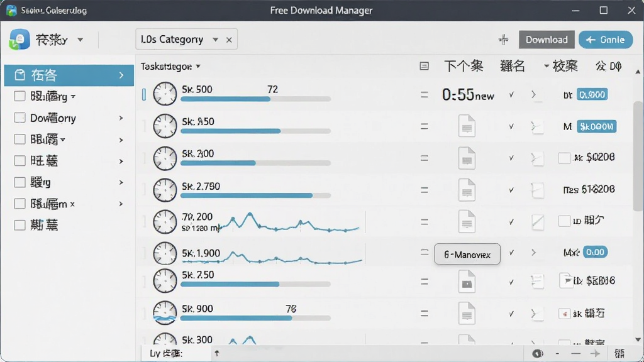The image size is (644, 362).
Task: Click the progress bar of Sk. 2.750 download
Action: [255, 196]
